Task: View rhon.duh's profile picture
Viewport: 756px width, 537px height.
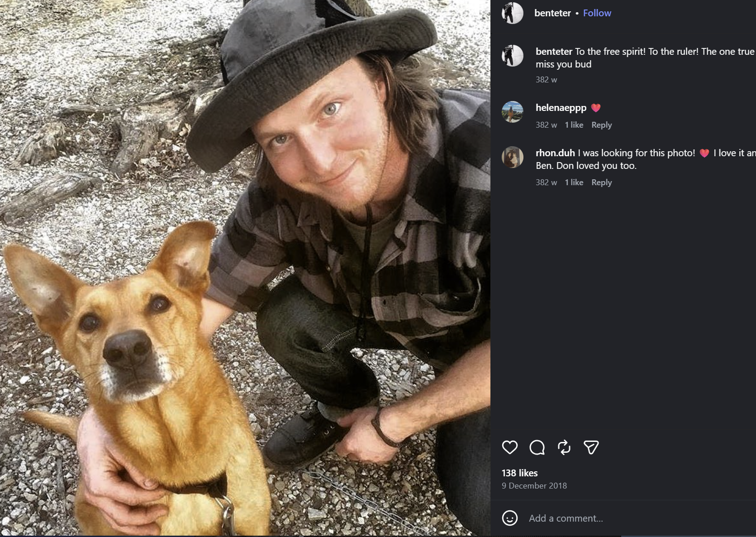Action: 513,157
